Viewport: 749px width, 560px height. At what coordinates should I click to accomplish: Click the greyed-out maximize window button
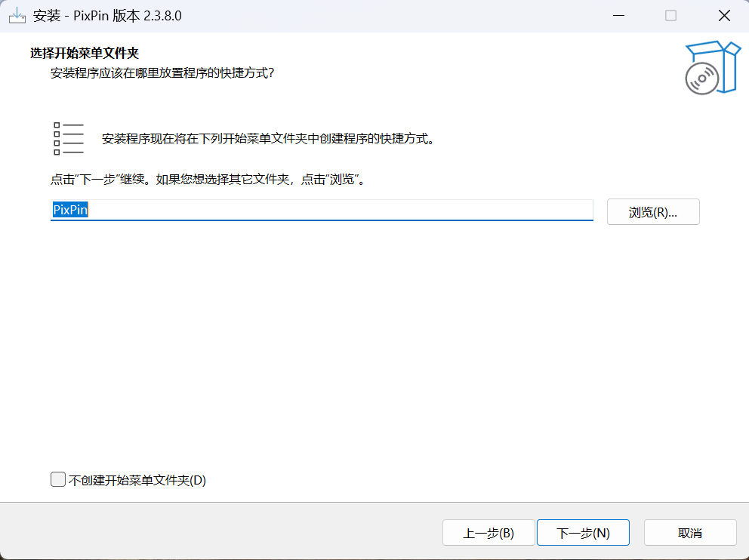(670, 16)
